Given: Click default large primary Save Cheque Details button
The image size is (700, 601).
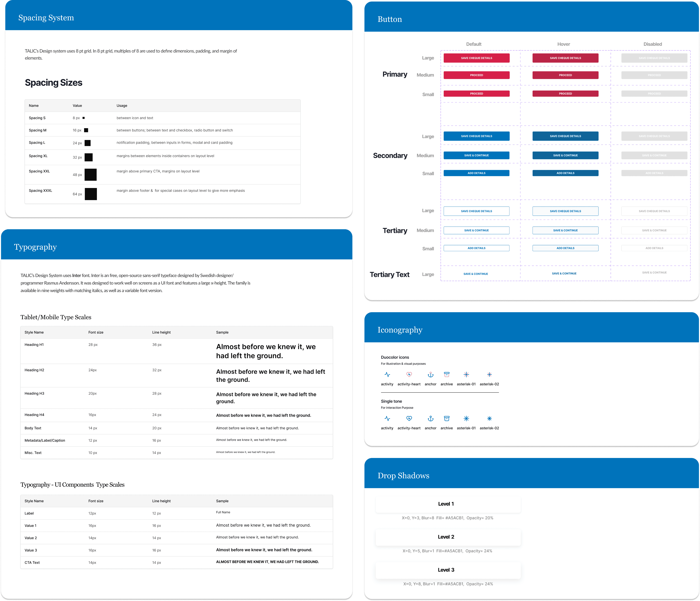Looking at the screenshot, I should coord(476,58).
